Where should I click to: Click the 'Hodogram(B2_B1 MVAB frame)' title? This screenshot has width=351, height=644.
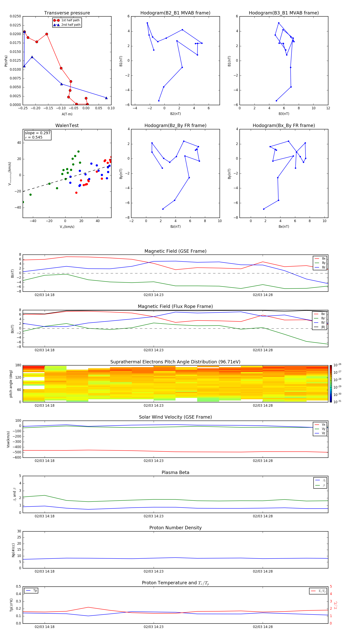175,13
